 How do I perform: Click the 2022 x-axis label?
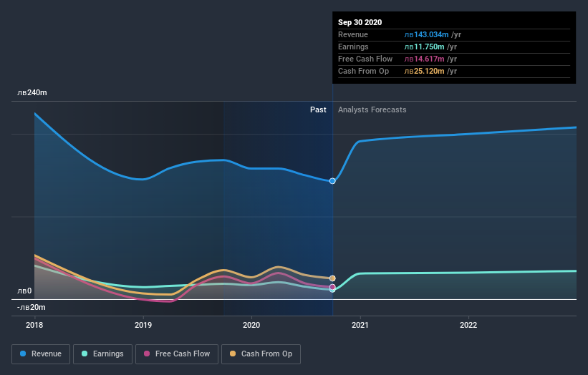click(468, 325)
